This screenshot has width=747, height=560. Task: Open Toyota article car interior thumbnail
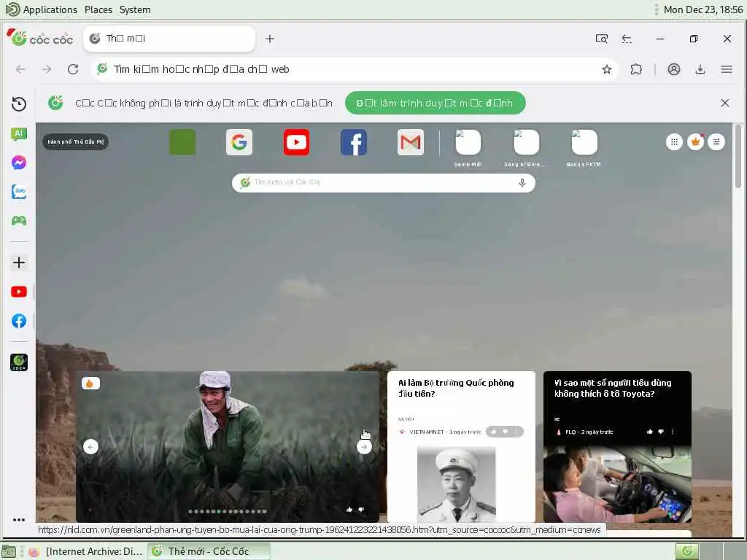coord(617,484)
